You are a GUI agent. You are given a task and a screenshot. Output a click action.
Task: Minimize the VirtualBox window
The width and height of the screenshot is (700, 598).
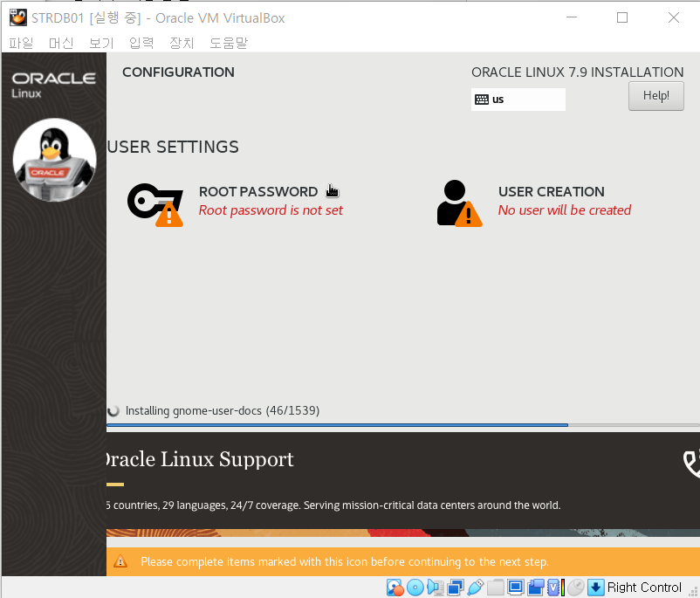[x=572, y=17]
